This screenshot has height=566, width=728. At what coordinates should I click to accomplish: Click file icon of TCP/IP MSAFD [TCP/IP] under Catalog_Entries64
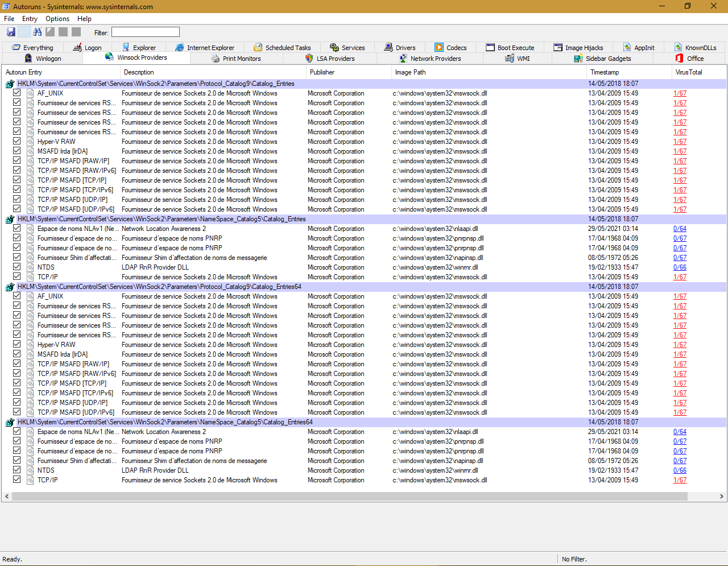tap(30, 383)
